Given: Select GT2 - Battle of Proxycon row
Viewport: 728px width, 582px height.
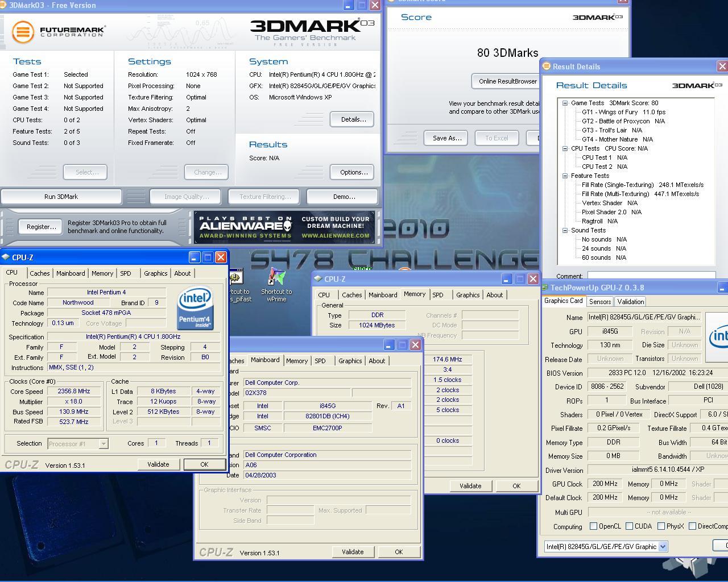Looking at the screenshot, I should click(623, 121).
